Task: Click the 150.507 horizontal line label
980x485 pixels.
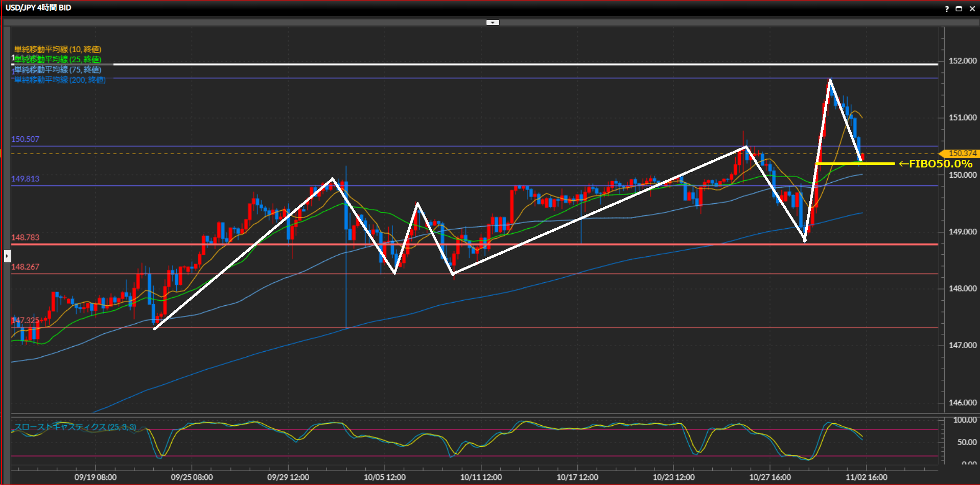Action: (25, 139)
